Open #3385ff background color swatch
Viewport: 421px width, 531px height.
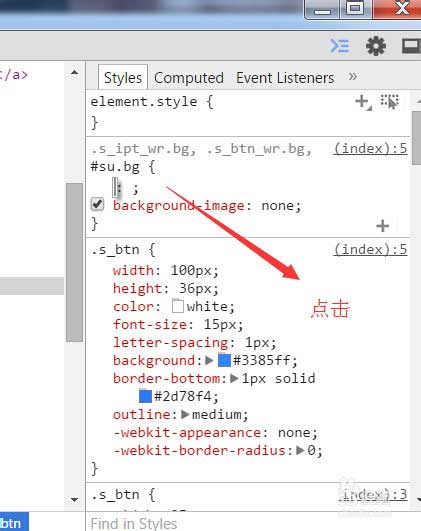[224, 360]
